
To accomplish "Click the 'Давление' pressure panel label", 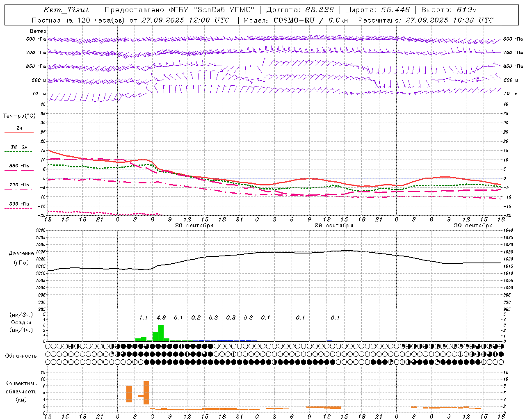I will [x=21, y=253].
